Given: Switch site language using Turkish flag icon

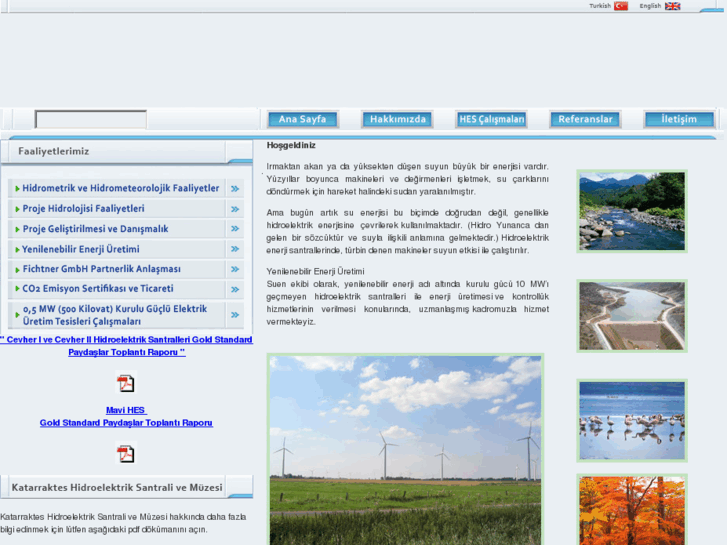Looking at the screenshot, I should pos(620,6).
